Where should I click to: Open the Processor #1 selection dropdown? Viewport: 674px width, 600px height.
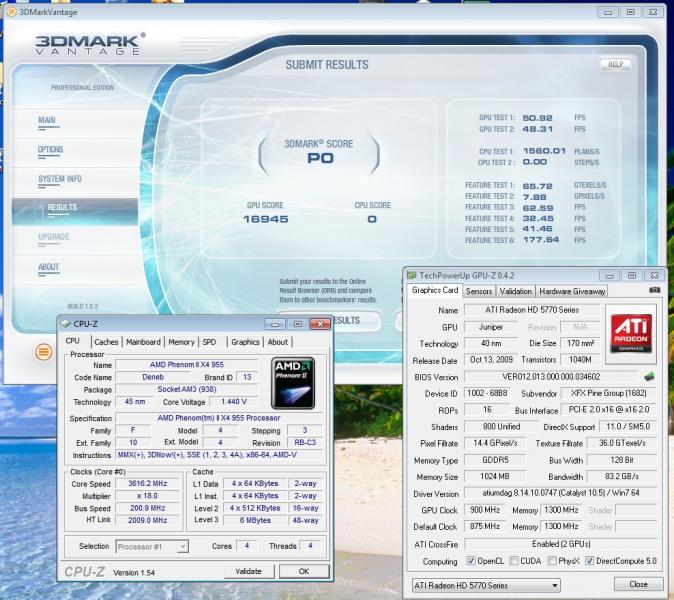point(152,547)
